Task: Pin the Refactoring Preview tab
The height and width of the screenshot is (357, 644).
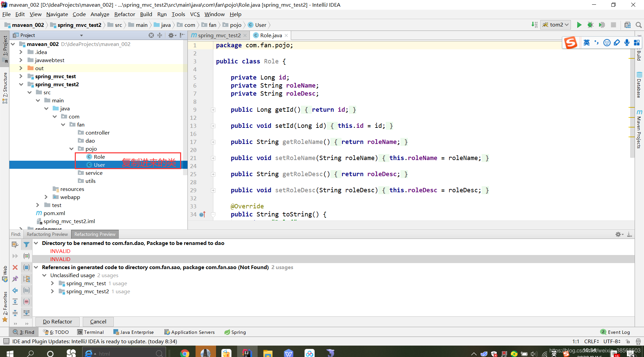Action: tap(15, 279)
